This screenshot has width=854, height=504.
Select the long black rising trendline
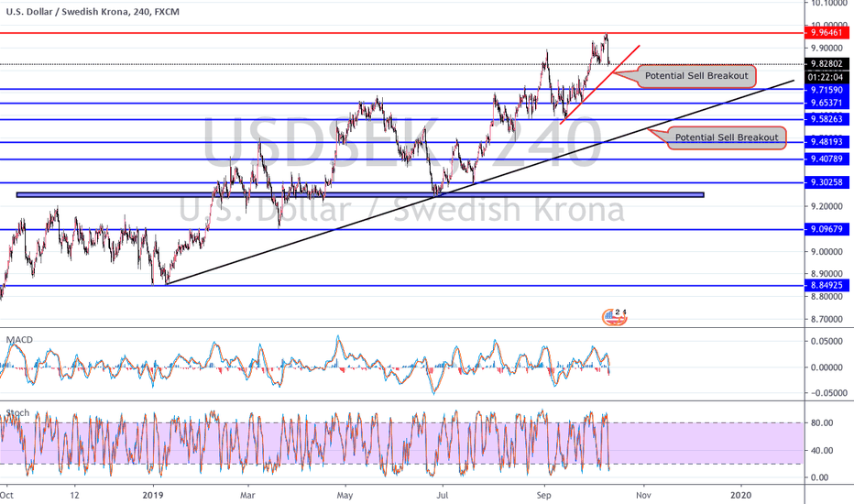tap(479, 182)
